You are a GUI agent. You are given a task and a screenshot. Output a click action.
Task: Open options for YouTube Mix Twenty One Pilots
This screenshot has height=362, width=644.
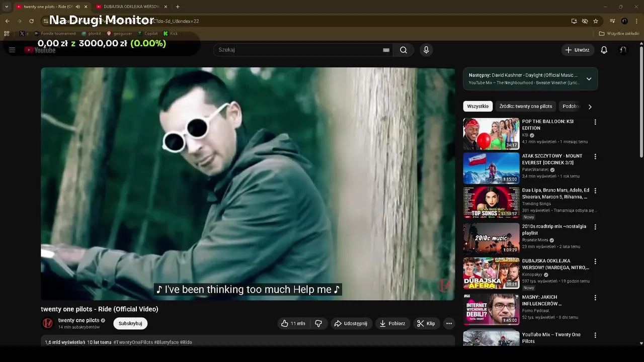[595, 335]
